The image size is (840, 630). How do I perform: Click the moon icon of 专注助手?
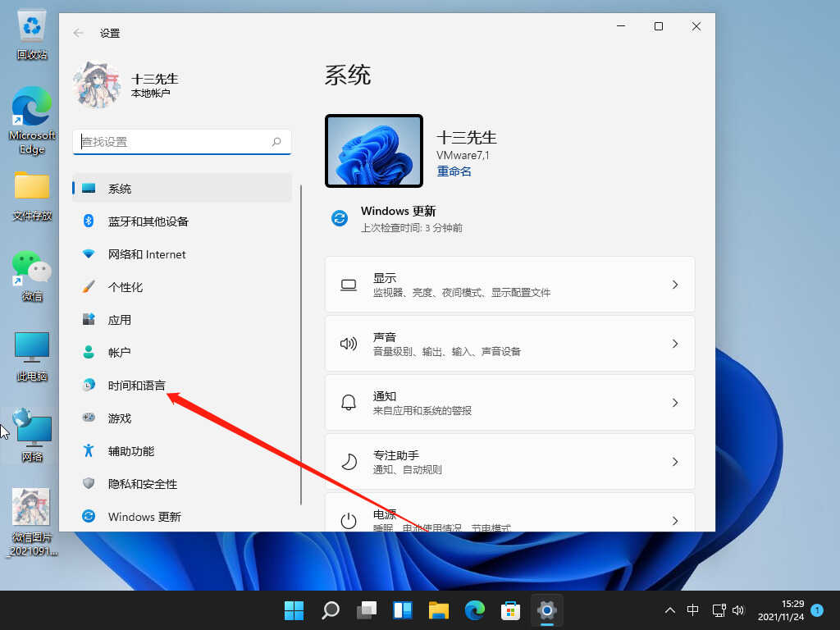pos(349,462)
